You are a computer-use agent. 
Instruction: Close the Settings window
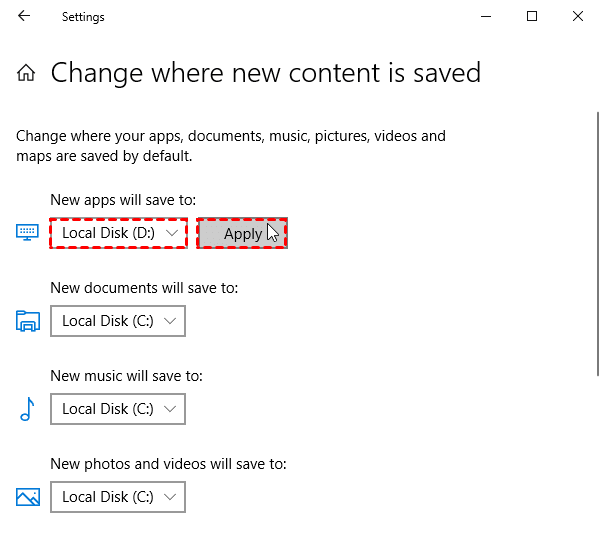point(578,16)
